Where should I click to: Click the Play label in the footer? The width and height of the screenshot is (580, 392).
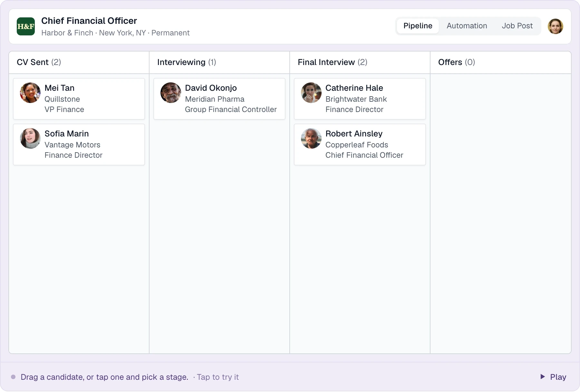click(x=558, y=377)
